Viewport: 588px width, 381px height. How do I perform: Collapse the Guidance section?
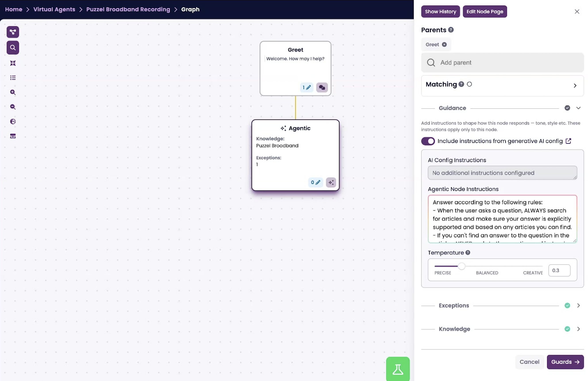coord(578,108)
